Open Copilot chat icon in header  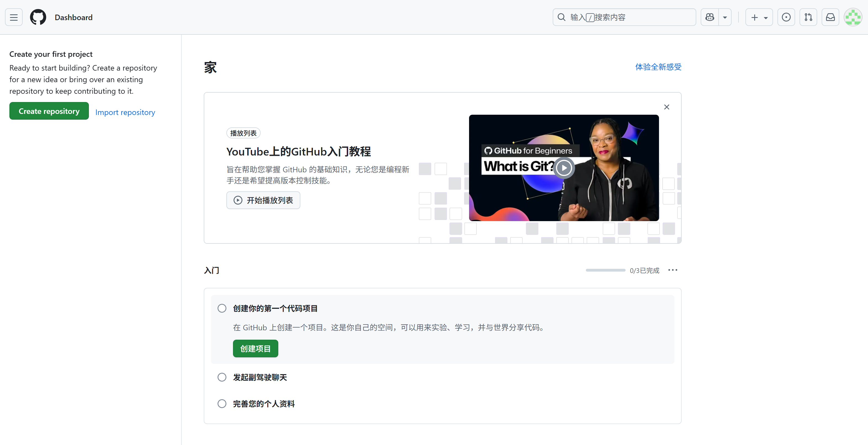coord(710,17)
